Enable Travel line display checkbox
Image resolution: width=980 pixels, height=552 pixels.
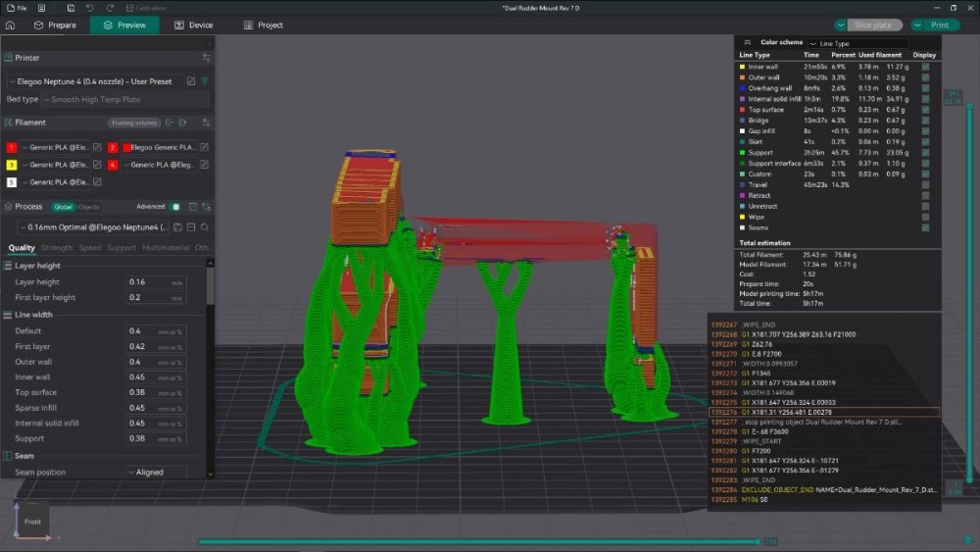(925, 185)
